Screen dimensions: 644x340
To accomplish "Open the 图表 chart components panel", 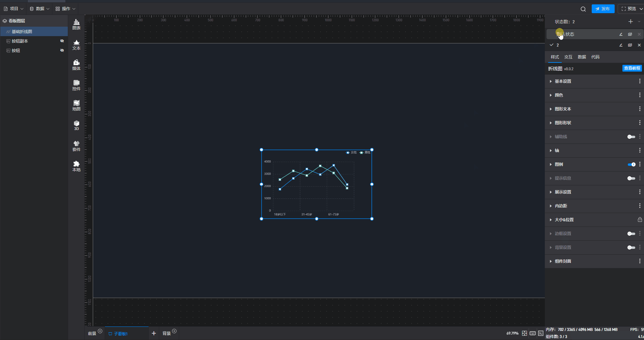I will click(77, 24).
